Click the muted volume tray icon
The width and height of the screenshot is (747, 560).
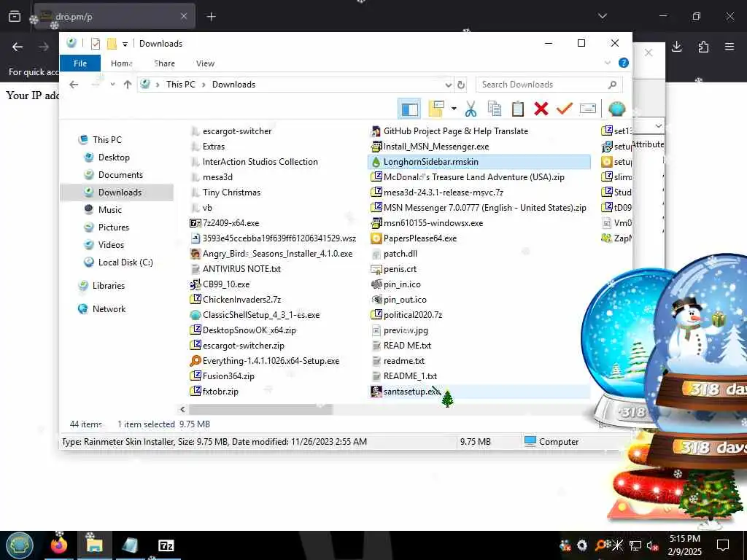[652, 545]
